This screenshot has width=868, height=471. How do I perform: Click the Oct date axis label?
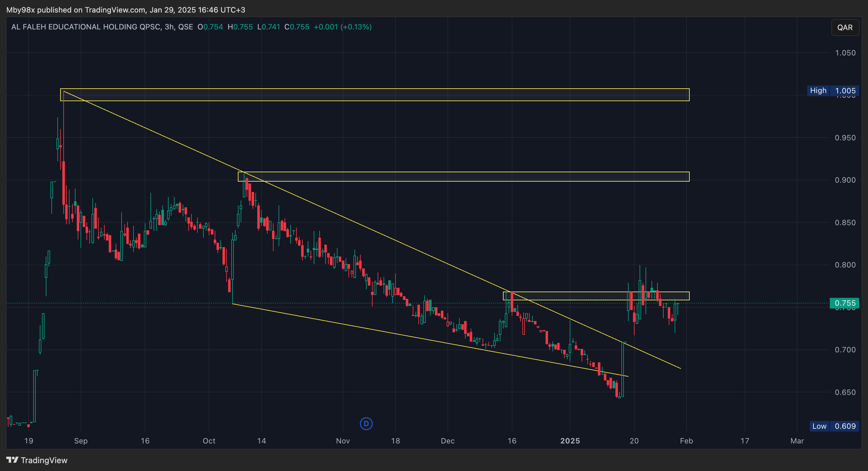(209, 441)
